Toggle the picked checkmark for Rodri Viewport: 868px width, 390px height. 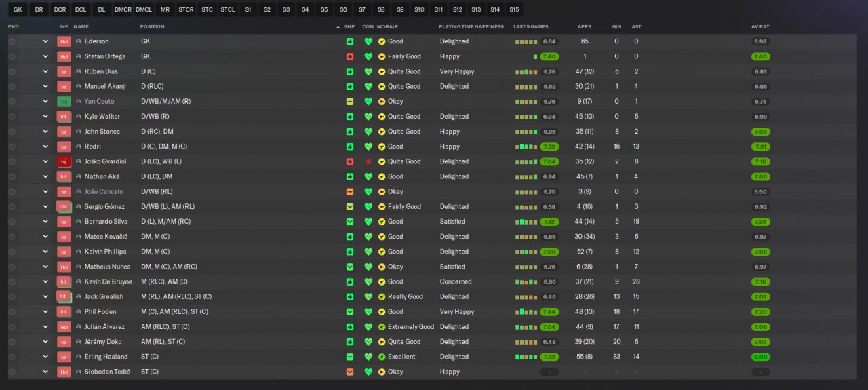tap(12, 147)
